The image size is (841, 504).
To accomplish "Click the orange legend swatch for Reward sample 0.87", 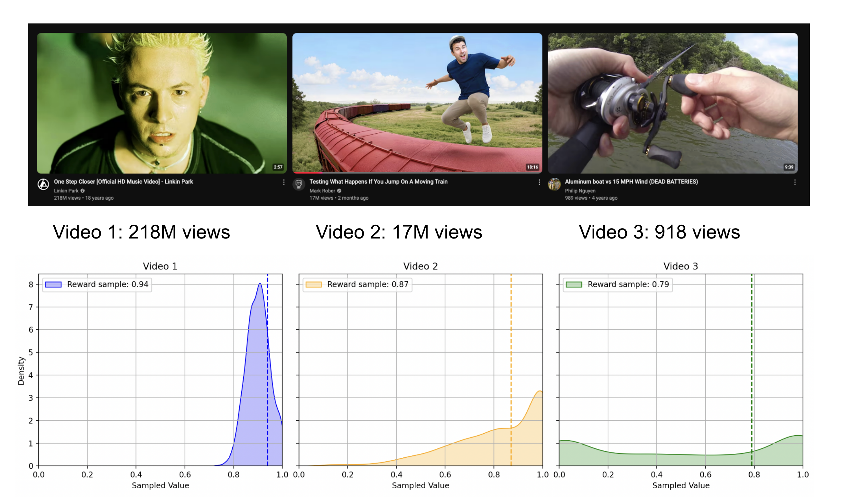I will coord(313,284).
